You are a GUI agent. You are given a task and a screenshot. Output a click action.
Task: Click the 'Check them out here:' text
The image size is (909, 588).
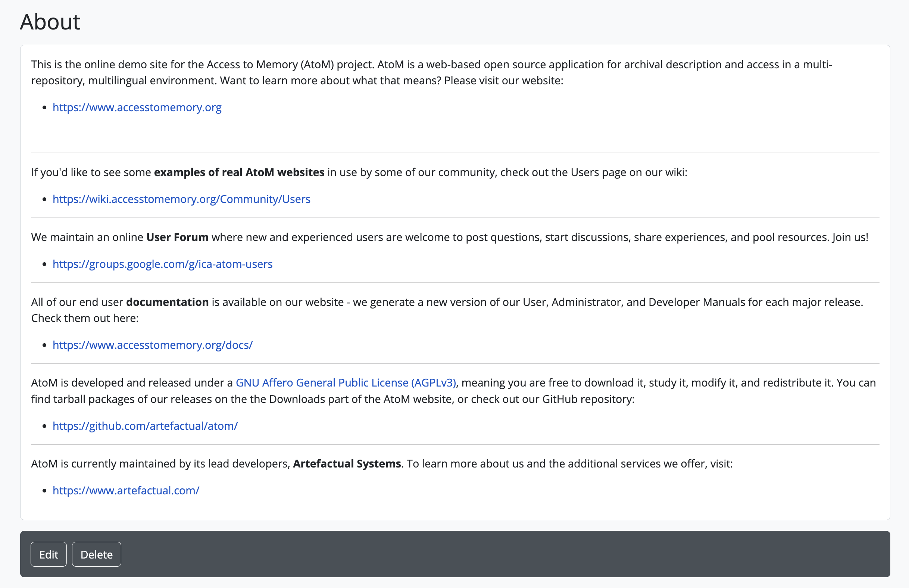tap(85, 318)
